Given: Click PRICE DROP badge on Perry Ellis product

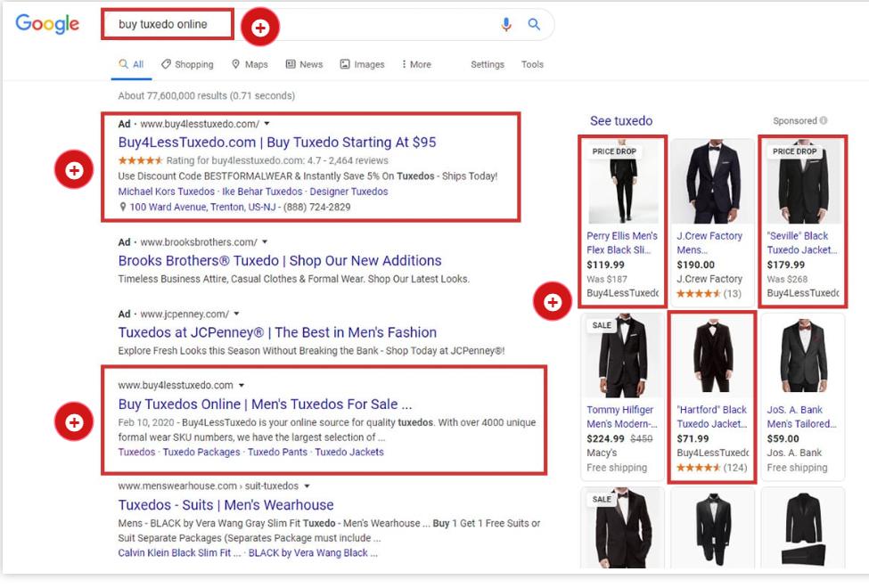Looking at the screenshot, I should tap(614, 151).
